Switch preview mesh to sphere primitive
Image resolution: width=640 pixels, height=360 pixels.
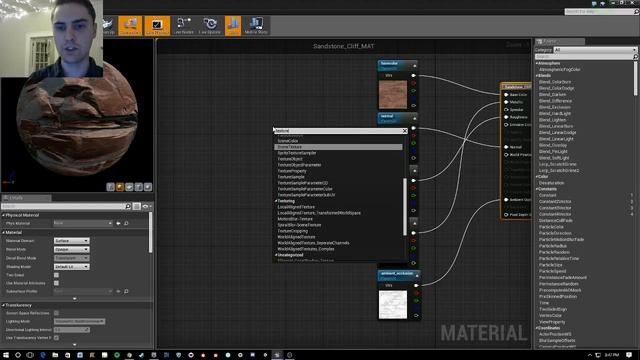[x=120, y=187]
